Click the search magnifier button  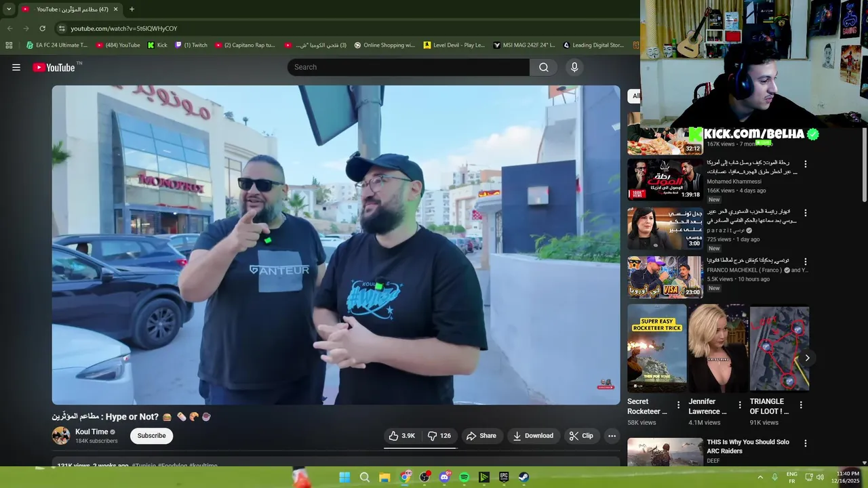[x=543, y=67]
